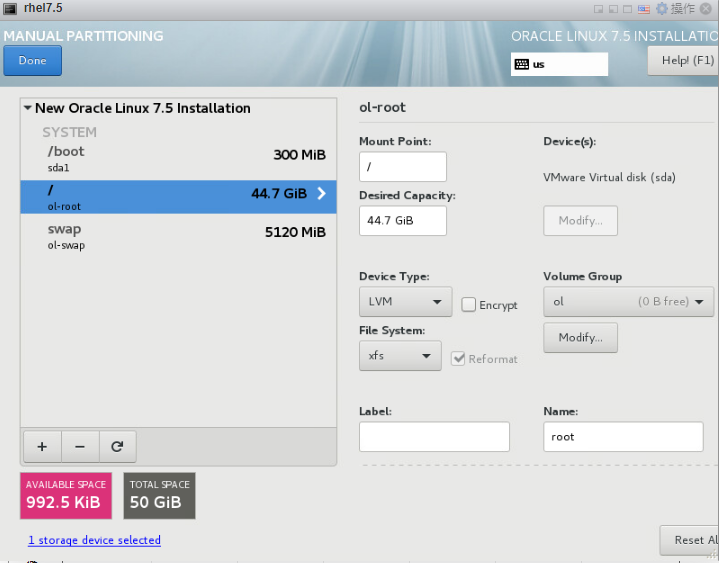Select the swap ol-swap partition row
719x563 pixels.
click(178, 236)
